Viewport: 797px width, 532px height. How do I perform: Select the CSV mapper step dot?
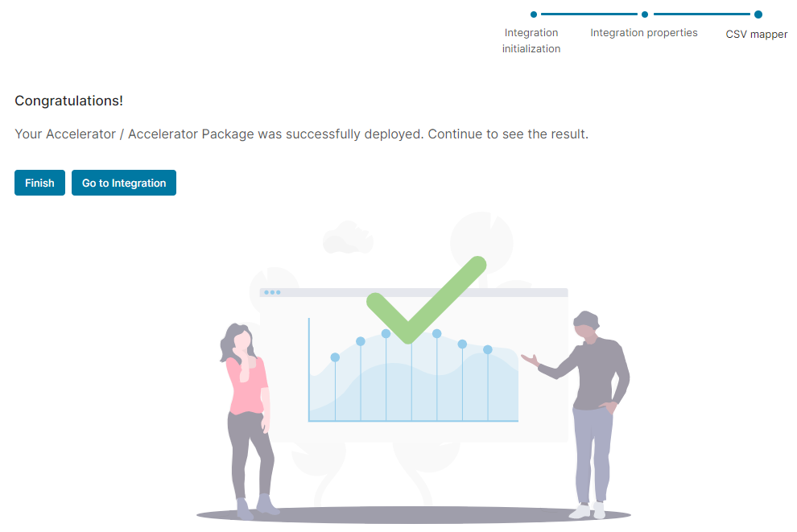758,14
